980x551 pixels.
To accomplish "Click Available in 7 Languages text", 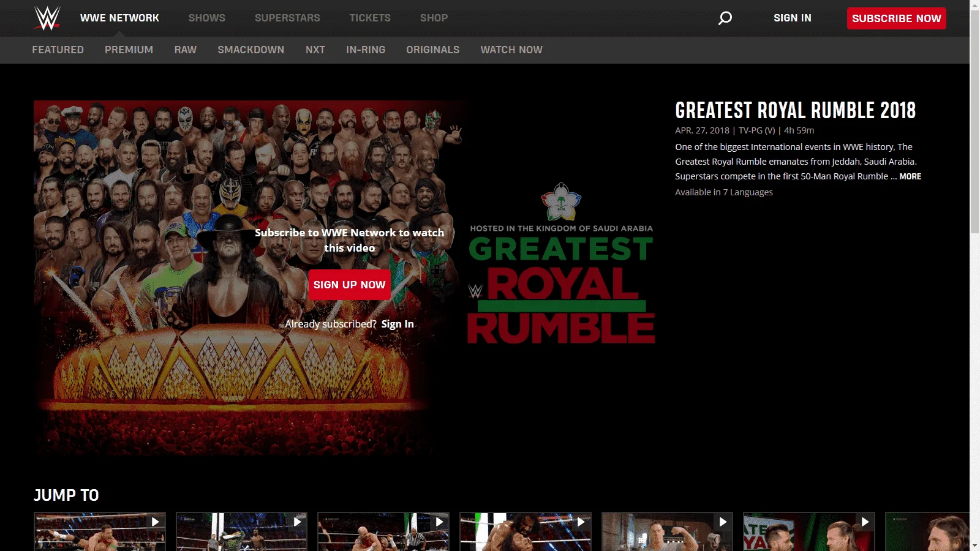I will pyautogui.click(x=724, y=192).
